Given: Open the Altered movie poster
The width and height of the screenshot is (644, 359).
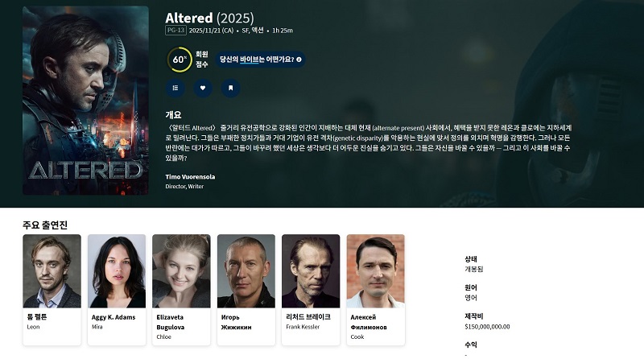Looking at the screenshot, I should [85, 101].
